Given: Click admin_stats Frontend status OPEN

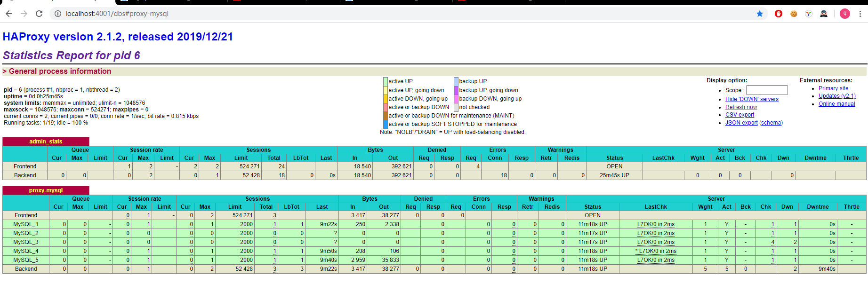Looking at the screenshot, I should pos(614,166).
